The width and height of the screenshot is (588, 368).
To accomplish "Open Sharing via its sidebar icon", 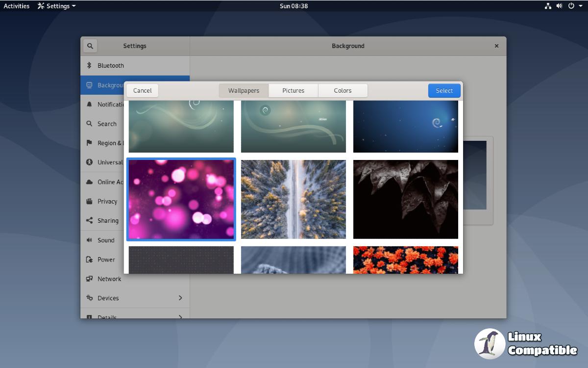I will 89,221.
